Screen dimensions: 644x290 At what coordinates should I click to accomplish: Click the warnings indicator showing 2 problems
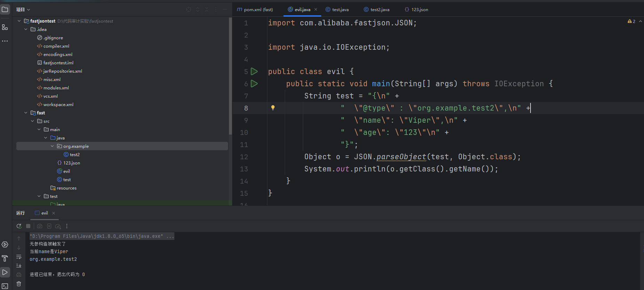[631, 22]
